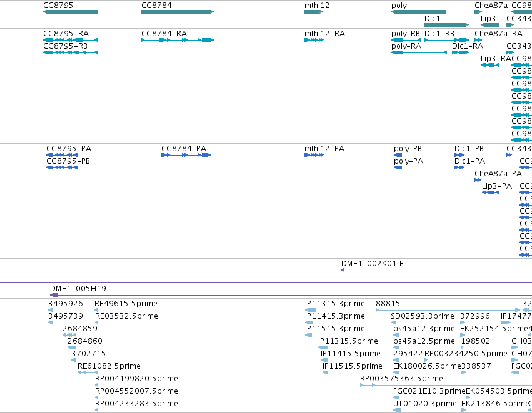Select protein poly-PA glyph
Screen dimensions: 532x413
[x=398, y=167]
